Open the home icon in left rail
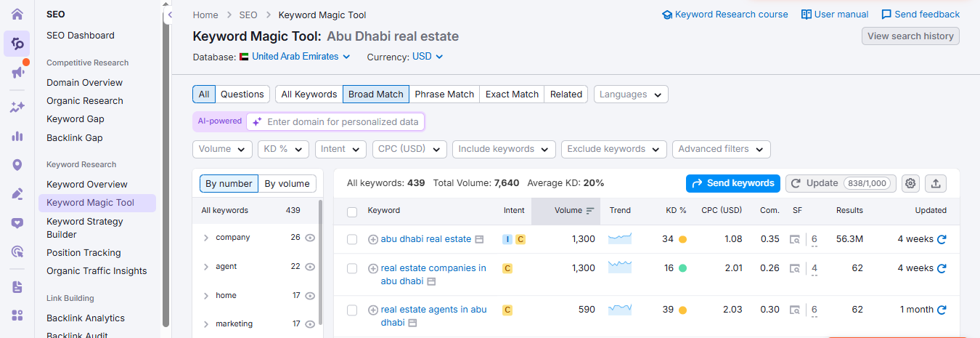980x338 pixels. click(x=17, y=14)
